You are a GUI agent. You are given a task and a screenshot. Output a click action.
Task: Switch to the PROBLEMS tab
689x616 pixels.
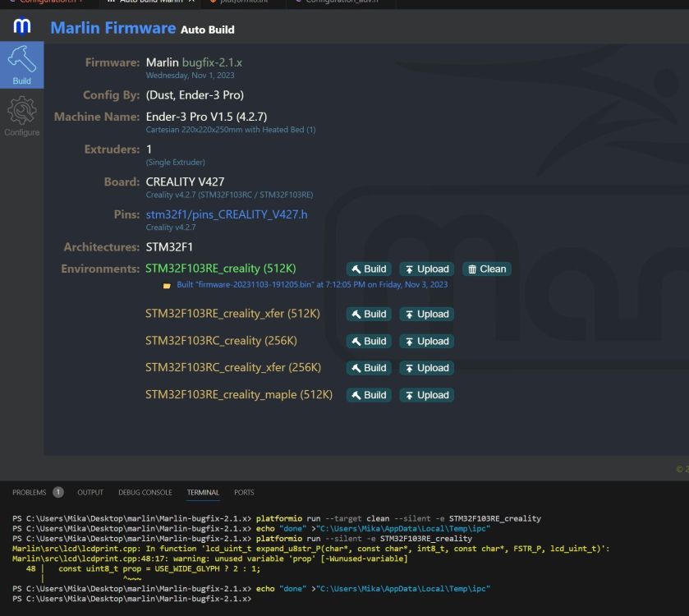point(37,493)
